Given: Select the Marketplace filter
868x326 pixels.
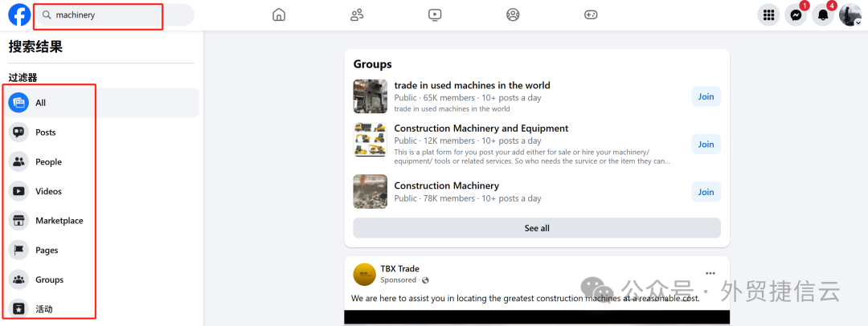Looking at the screenshot, I should (101, 221).
